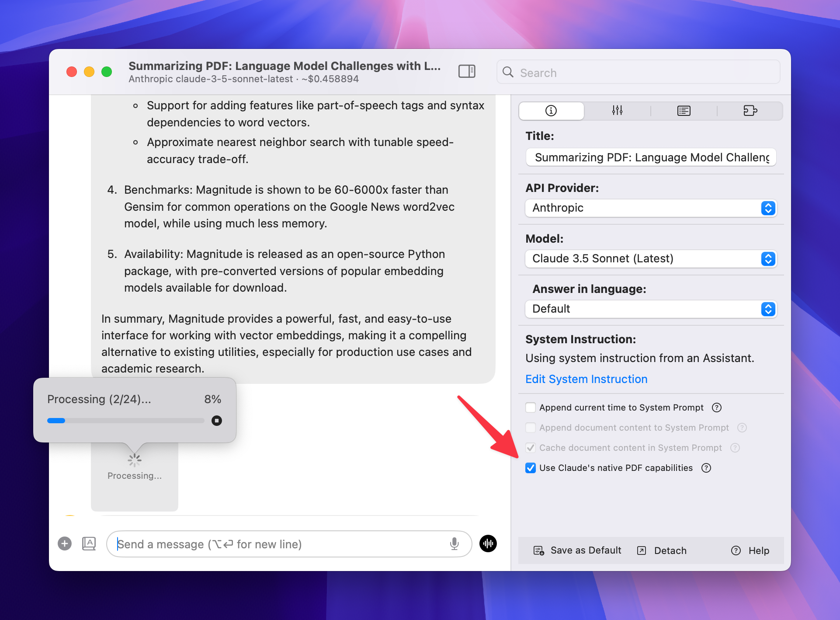The image size is (840, 620).
Task: Stop processing with the stop button
Action: click(217, 421)
